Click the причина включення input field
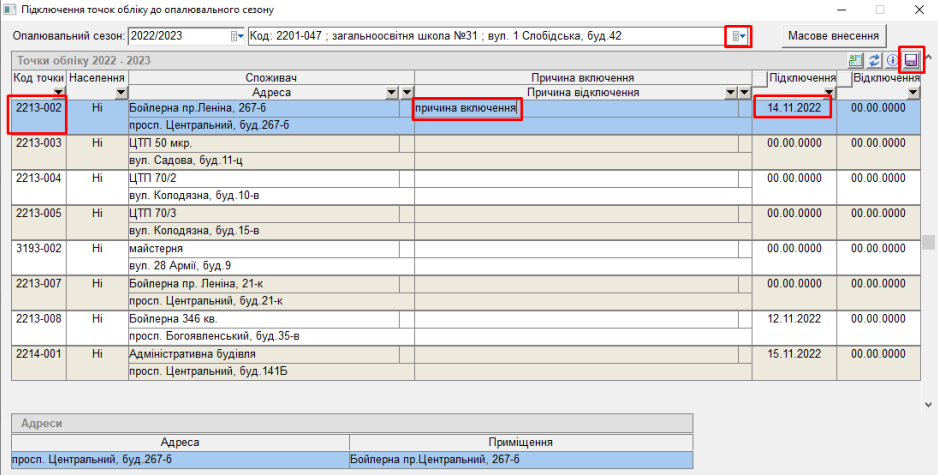The image size is (938, 475). (466, 108)
